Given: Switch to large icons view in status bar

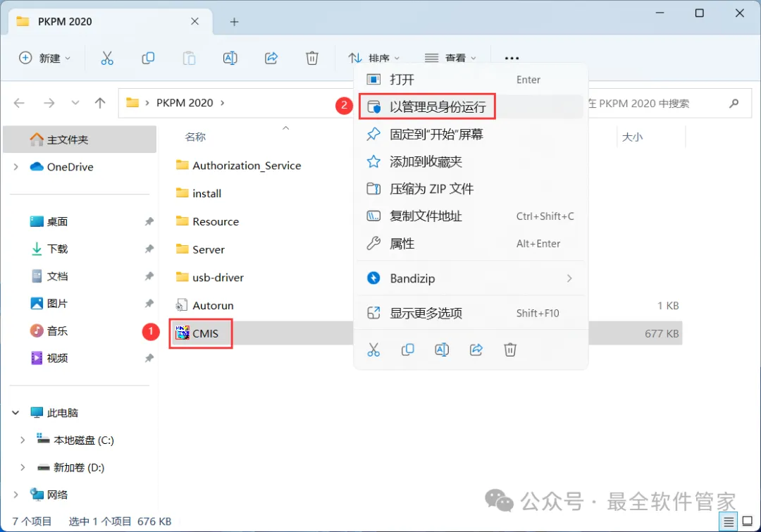Looking at the screenshot, I should tap(748, 522).
